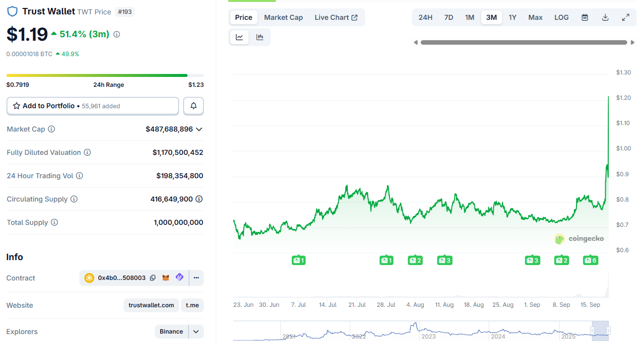Viewport: 644px width, 344px height.
Task: Copy the contract address
Action: (153, 278)
